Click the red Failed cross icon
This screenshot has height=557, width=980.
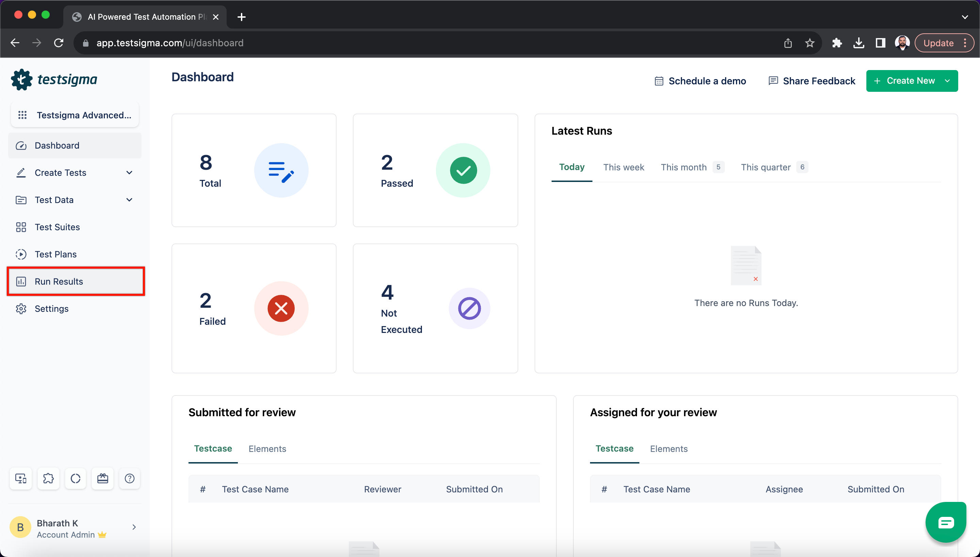281,308
